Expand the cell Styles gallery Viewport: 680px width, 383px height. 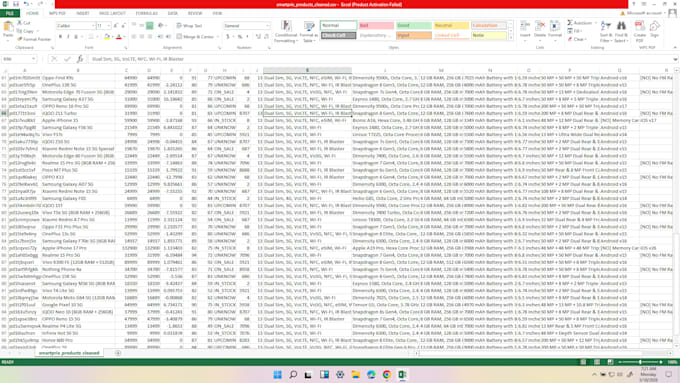tap(510, 38)
